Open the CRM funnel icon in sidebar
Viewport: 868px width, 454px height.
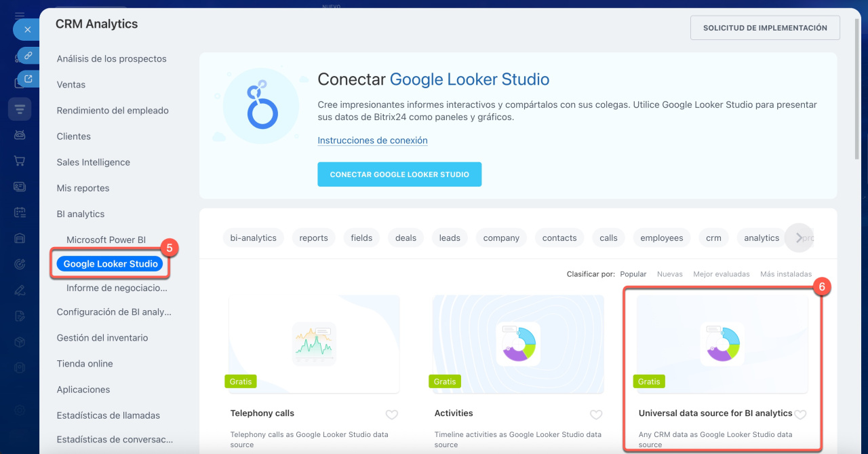coord(20,109)
